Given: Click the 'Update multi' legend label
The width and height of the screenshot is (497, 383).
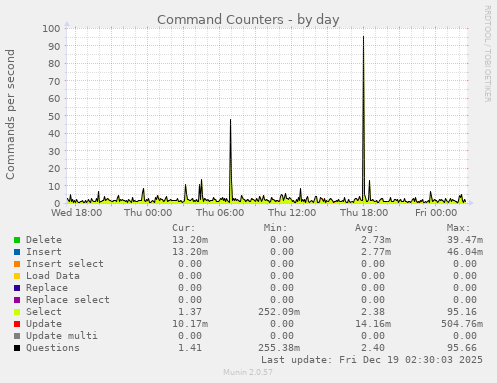Looking at the screenshot, I should (x=62, y=336).
